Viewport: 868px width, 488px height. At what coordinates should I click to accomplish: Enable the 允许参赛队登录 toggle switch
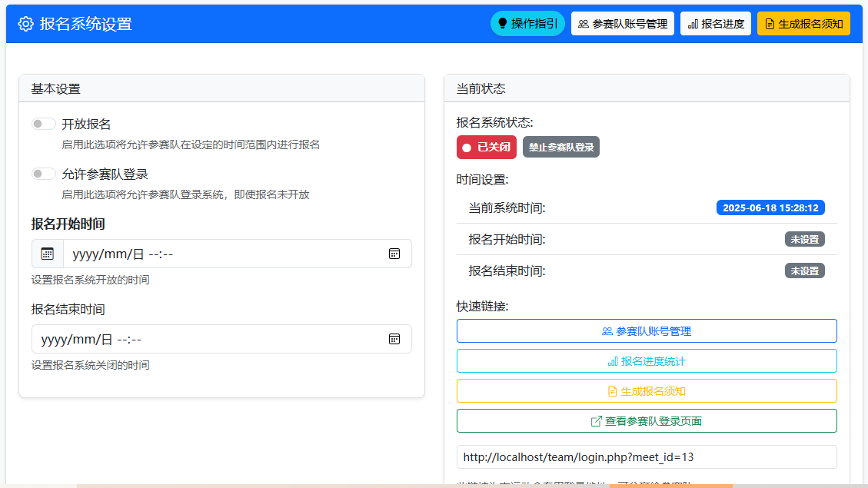coord(44,173)
